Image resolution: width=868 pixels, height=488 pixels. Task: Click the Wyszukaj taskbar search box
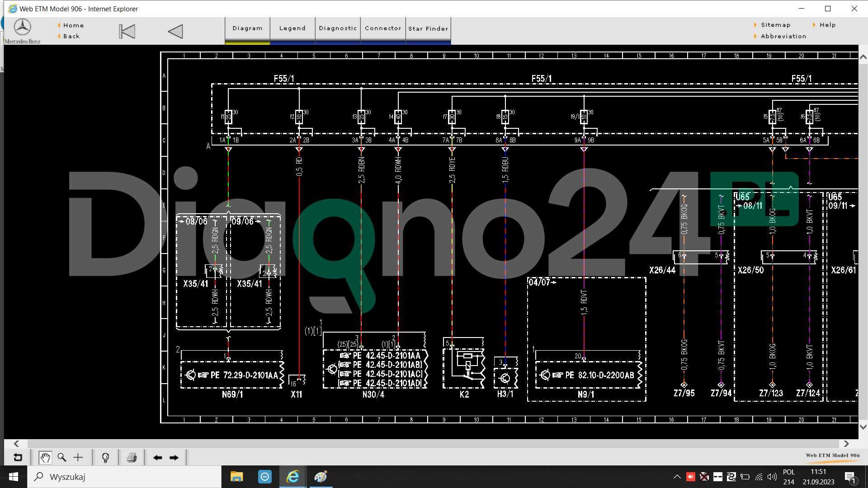[x=124, y=477]
